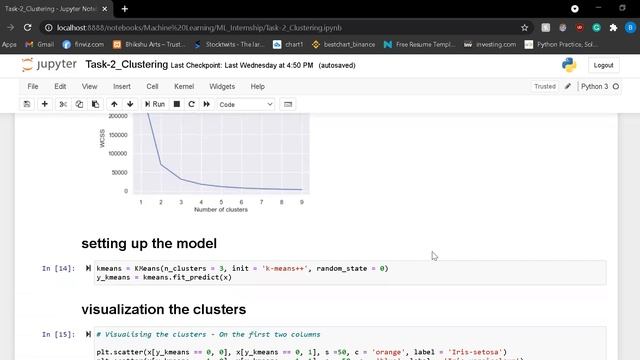Open the Gmail bookmark

point(40,44)
